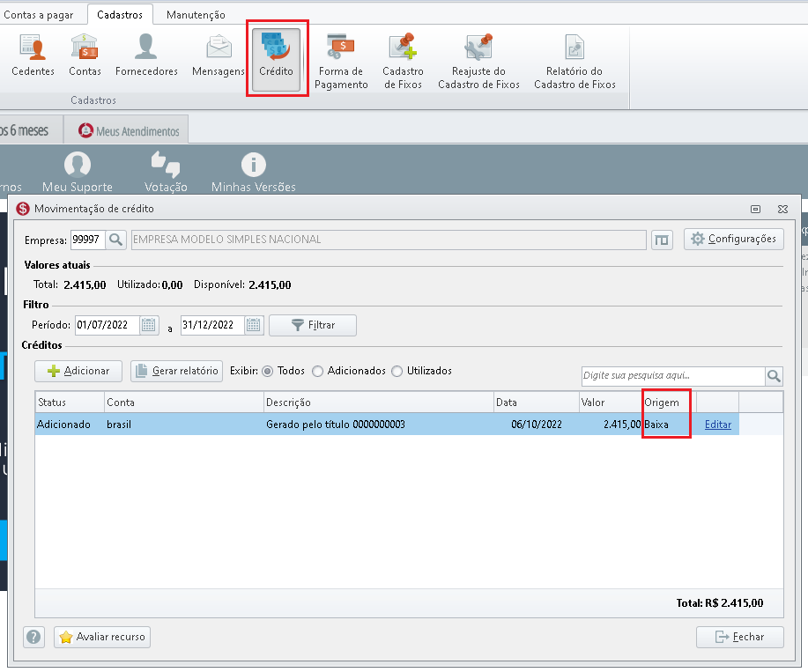Switch to the Contas a pagar tab

39,15
